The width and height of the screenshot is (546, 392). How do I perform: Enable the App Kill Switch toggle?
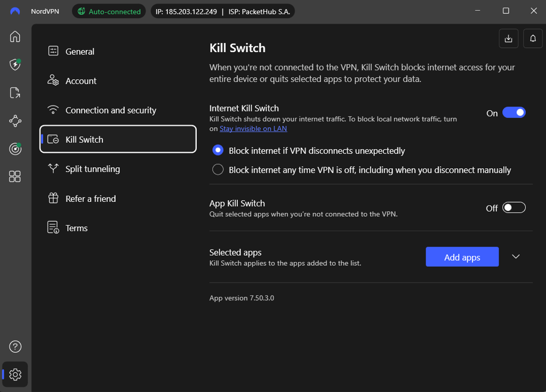[x=513, y=208]
